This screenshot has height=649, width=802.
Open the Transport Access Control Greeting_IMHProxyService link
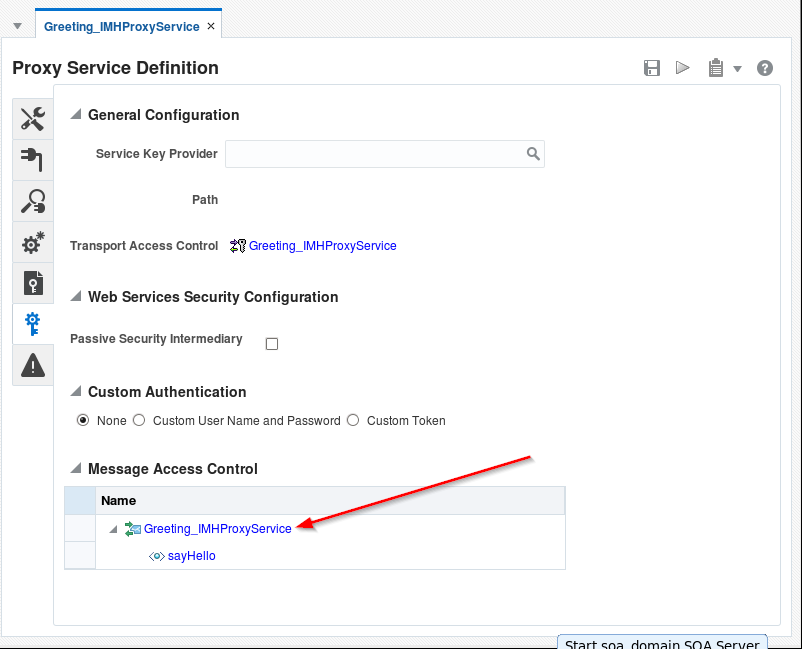coord(322,246)
